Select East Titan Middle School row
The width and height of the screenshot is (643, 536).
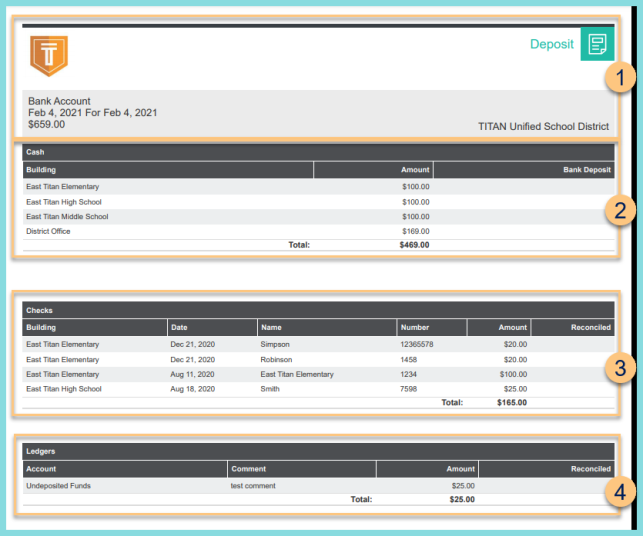click(318, 217)
